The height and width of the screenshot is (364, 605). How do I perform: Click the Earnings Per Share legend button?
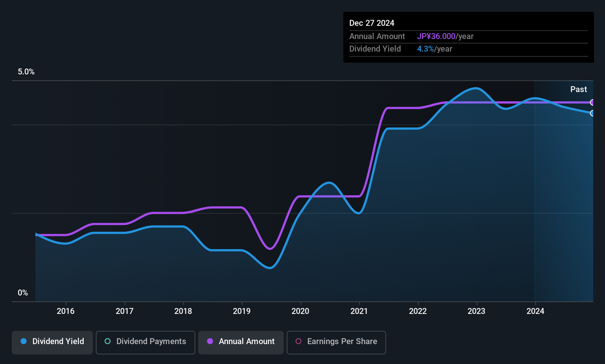pyautogui.click(x=336, y=342)
